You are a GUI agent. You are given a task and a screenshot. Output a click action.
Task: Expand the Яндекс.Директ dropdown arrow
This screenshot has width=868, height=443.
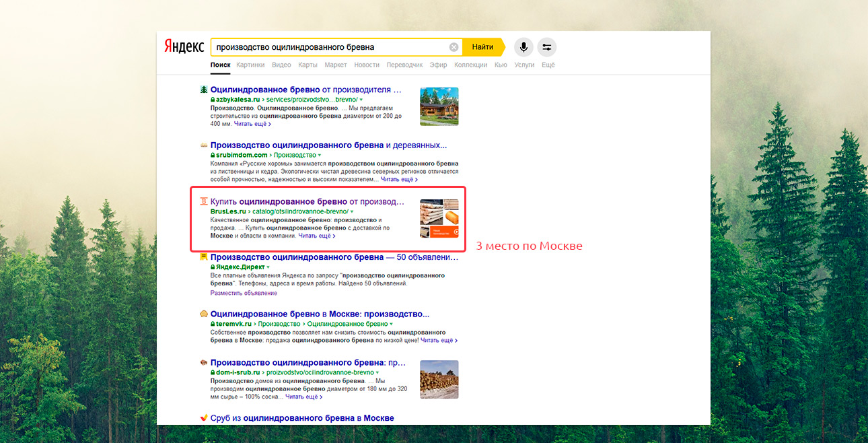click(268, 267)
